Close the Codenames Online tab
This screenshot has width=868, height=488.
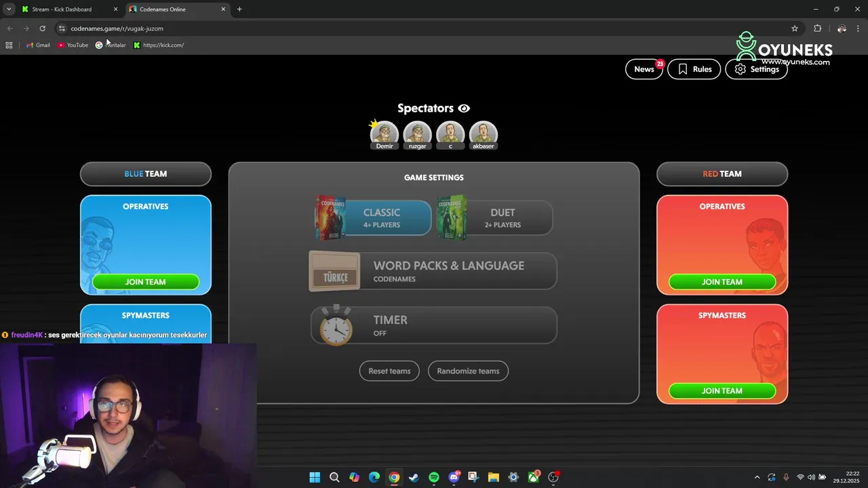coord(223,9)
